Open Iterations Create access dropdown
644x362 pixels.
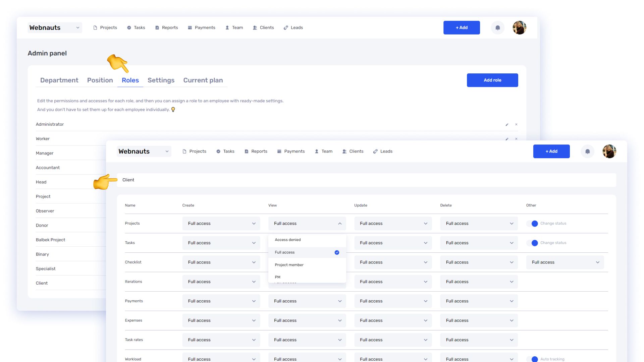[x=221, y=282]
